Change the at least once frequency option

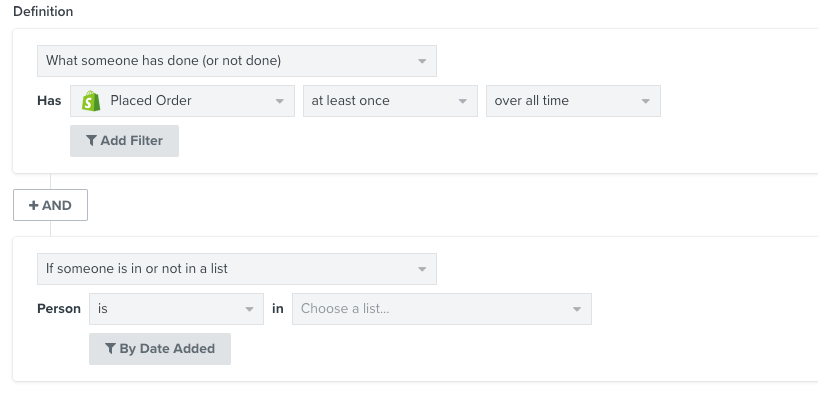390,101
